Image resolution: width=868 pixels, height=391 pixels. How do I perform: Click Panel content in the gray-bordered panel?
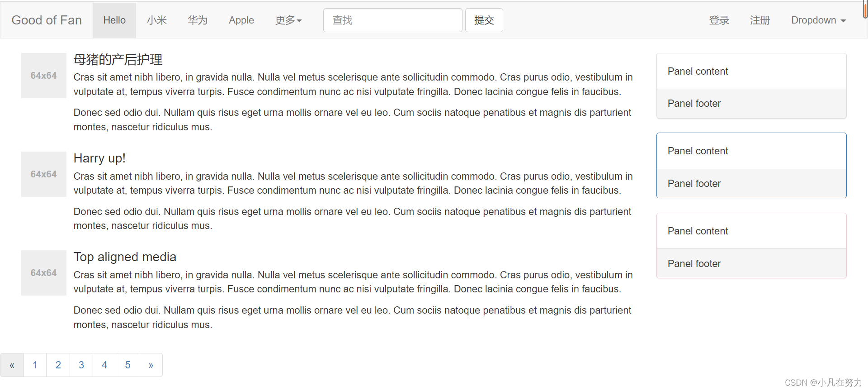point(698,71)
